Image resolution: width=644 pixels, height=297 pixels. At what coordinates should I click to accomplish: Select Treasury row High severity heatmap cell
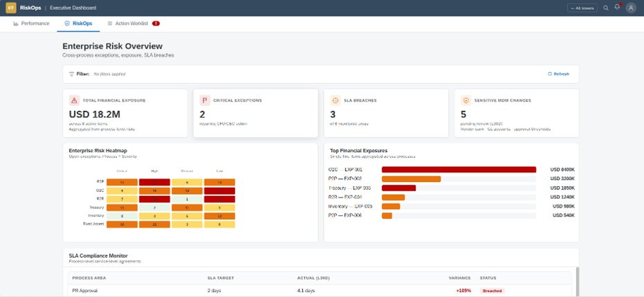click(155, 208)
